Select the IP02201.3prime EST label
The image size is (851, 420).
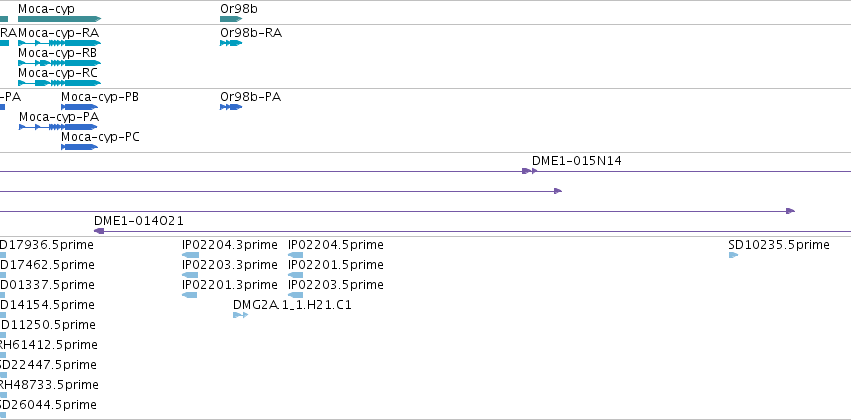pyautogui.click(x=230, y=285)
